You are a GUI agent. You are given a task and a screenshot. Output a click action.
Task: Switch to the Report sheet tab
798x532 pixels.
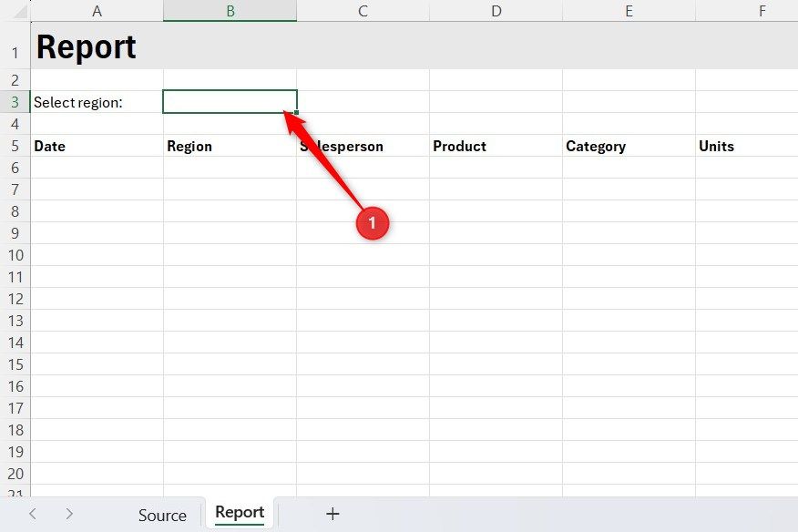(240, 513)
